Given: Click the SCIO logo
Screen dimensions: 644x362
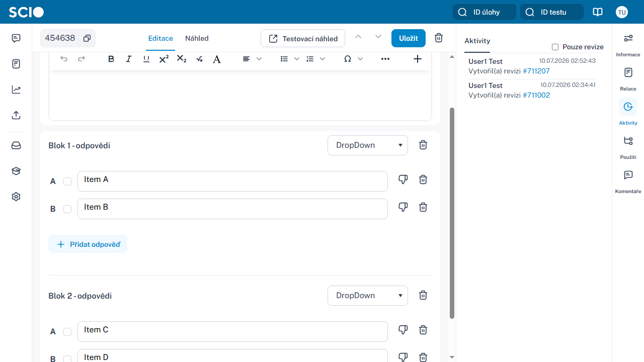Looking at the screenshot, I should [x=26, y=12].
